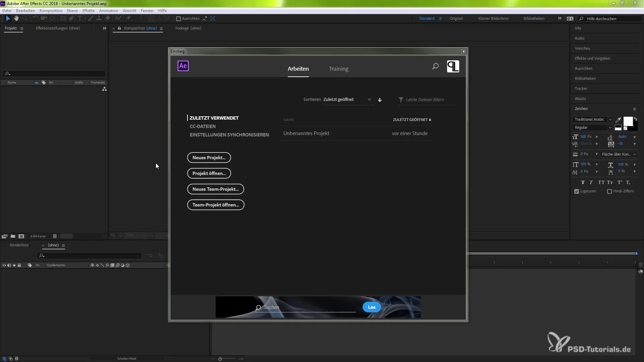
Task: Apply Faux Italic text style
Action: click(x=591, y=183)
